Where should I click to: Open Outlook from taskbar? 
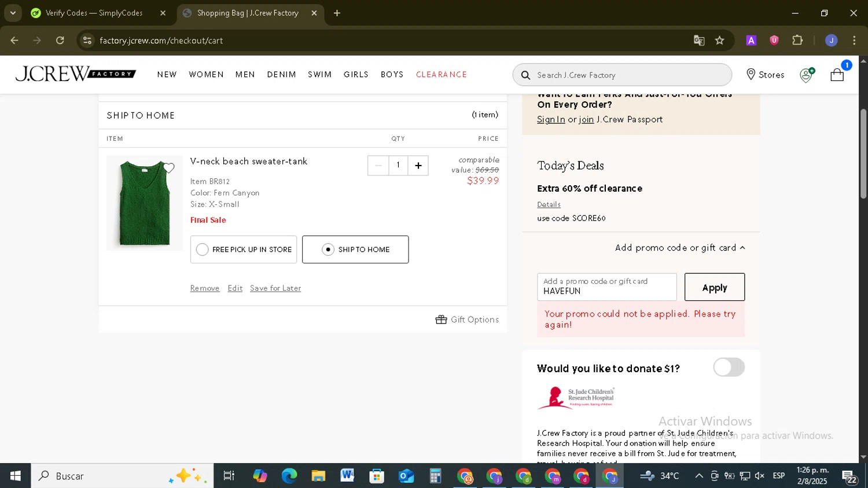click(x=406, y=476)
